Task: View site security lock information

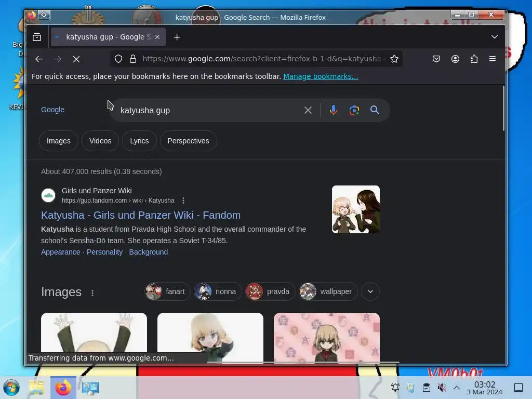Action: click(133, 59)
